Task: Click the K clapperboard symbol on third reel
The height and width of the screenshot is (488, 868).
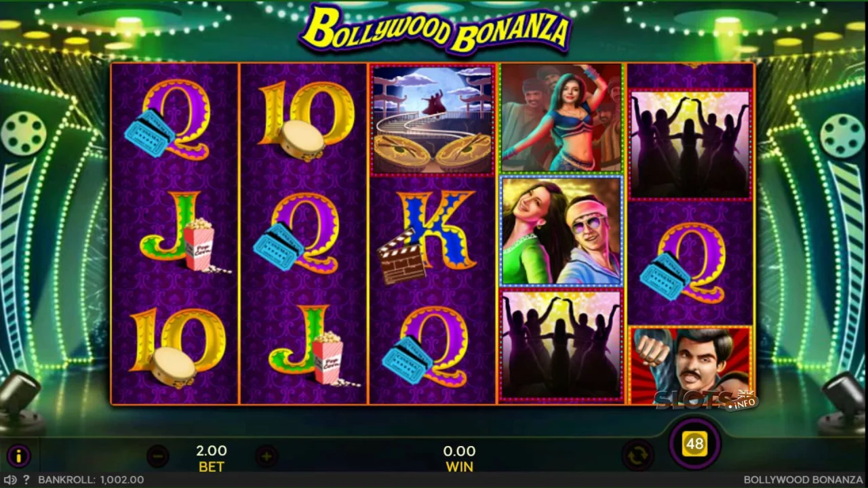Action: [431, 236]
